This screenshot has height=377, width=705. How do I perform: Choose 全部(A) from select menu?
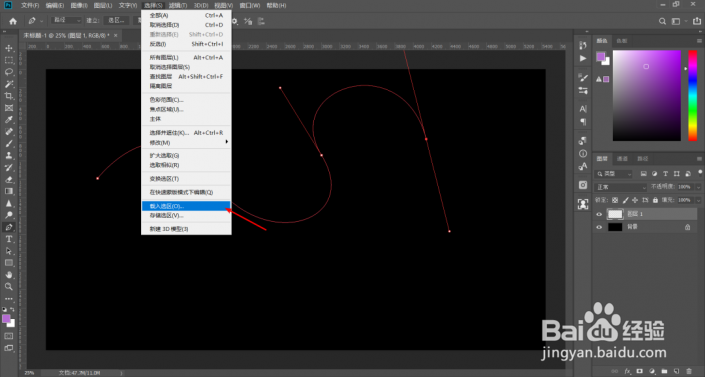186,15
